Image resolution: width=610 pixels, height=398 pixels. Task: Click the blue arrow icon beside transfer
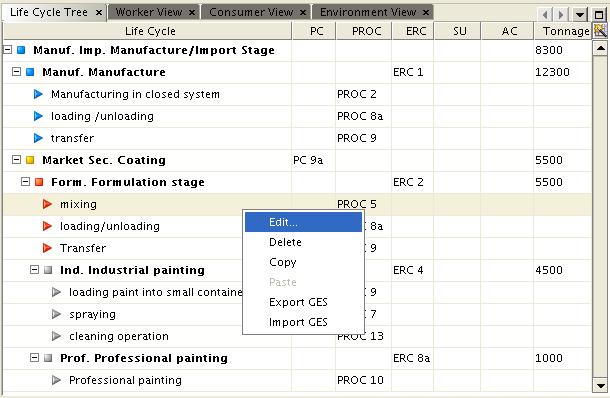click(38, 138)
